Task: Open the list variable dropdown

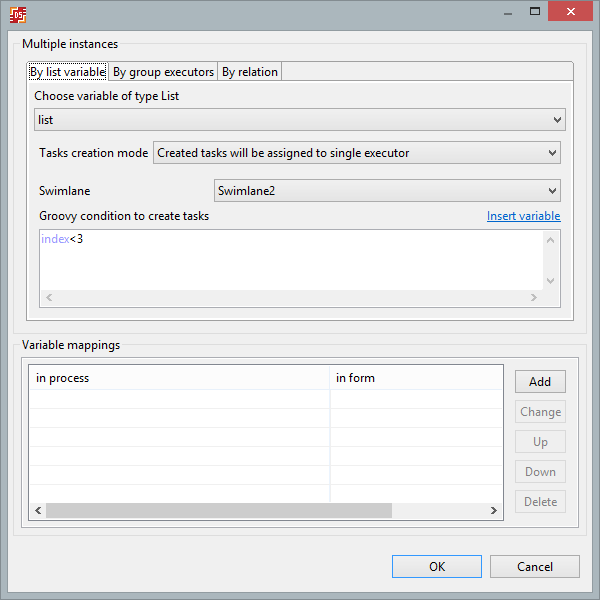Action: 299,120
